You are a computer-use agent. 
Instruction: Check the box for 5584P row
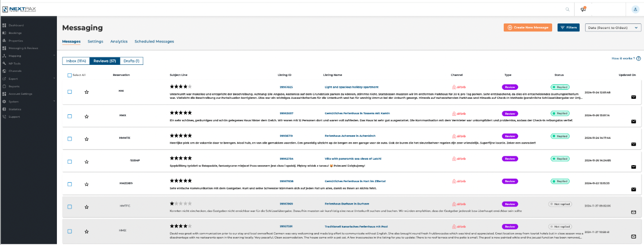[x=69, y=161]
